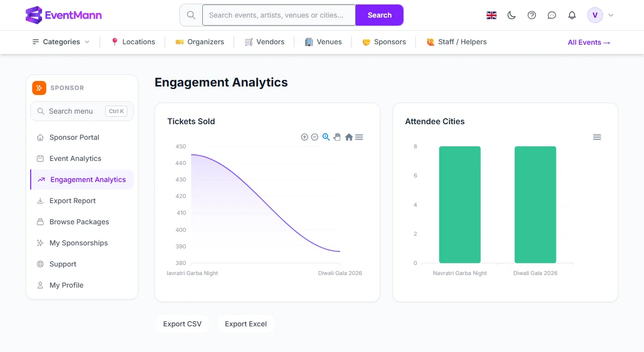Focus the sidebar Search menu field
The image size is (644, 352).
point(82,111)
